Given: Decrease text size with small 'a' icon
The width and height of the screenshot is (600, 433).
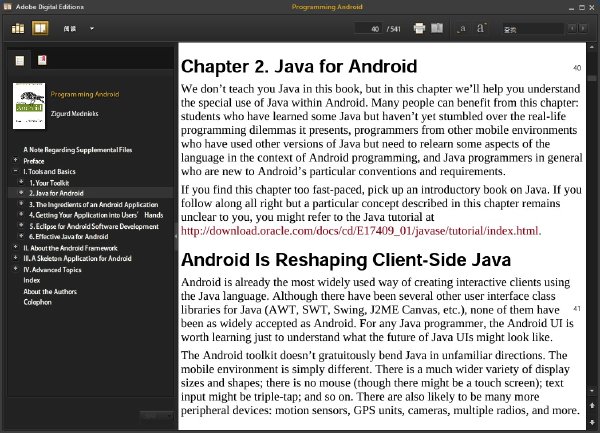Looking at the screenshot, I should [461, 29].
